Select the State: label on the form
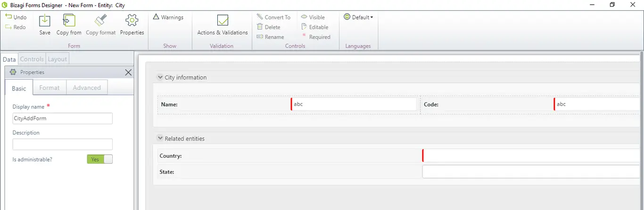The width and height of the screenshot is (644, 210). coord(167,172)
